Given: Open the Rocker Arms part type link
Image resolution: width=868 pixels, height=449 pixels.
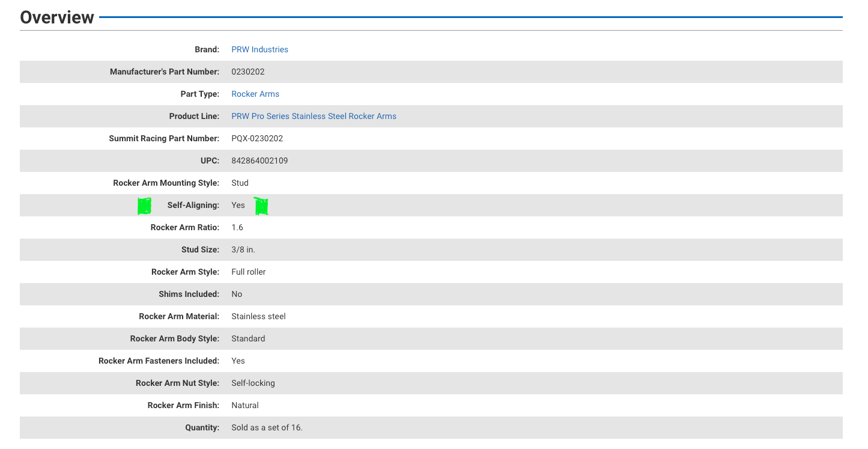Looking at the screenshot, I should pyautogui.click(x=255, y=94).
